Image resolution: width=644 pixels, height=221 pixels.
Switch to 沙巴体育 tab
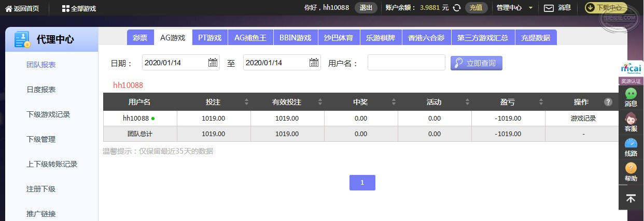[339, 37]
